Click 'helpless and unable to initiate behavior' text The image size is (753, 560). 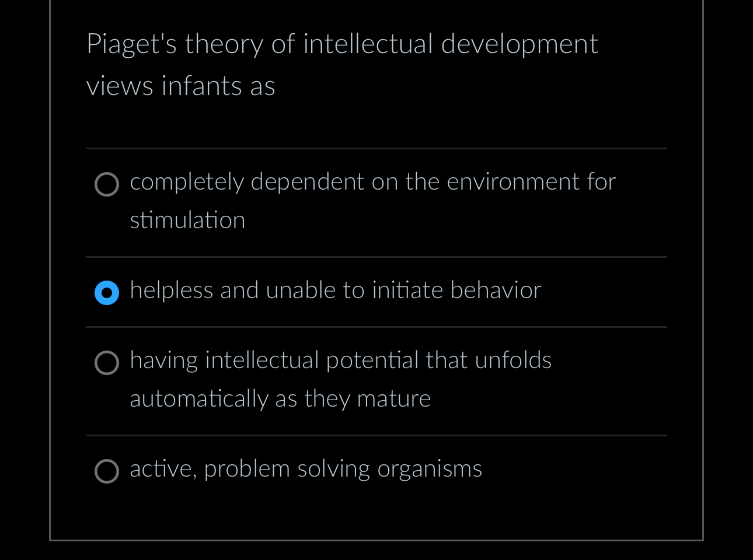point(335,290)
